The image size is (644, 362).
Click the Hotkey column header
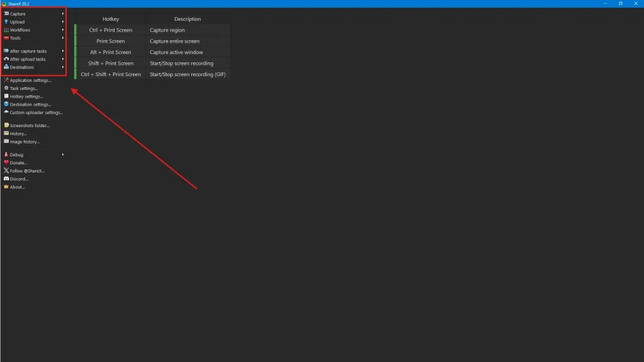[111, 19]
